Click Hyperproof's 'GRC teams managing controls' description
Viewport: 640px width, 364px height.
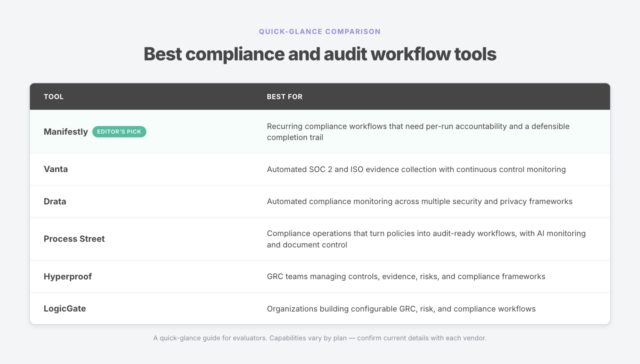click(x=406, y=277)
